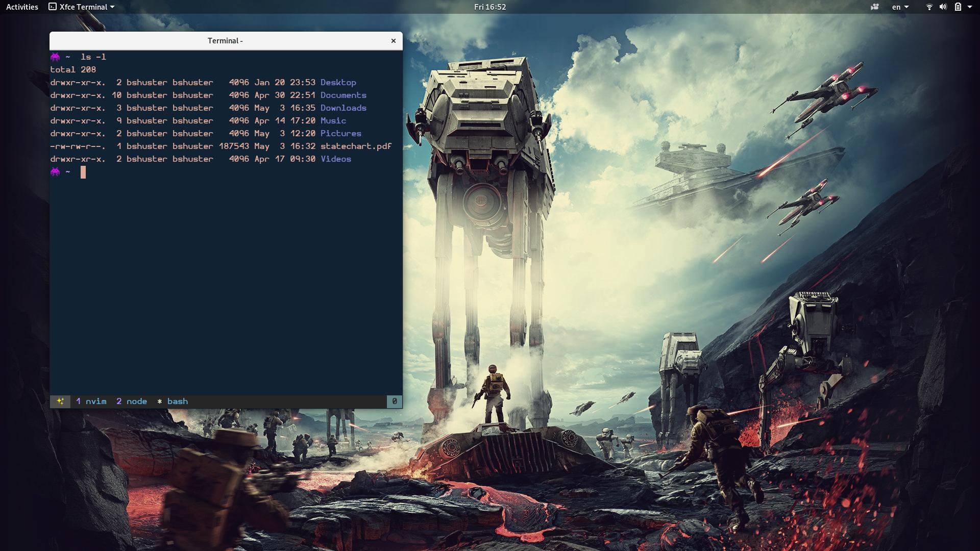Screen dimensions: 980x551
Task: Click the statechart.pdf filename in listing
Action: pyautogui.click(x=356, y=146)
